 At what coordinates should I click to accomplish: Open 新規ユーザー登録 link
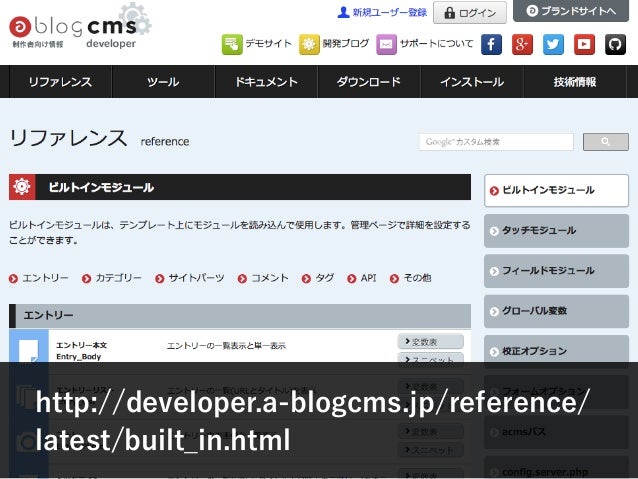(389, 13)
